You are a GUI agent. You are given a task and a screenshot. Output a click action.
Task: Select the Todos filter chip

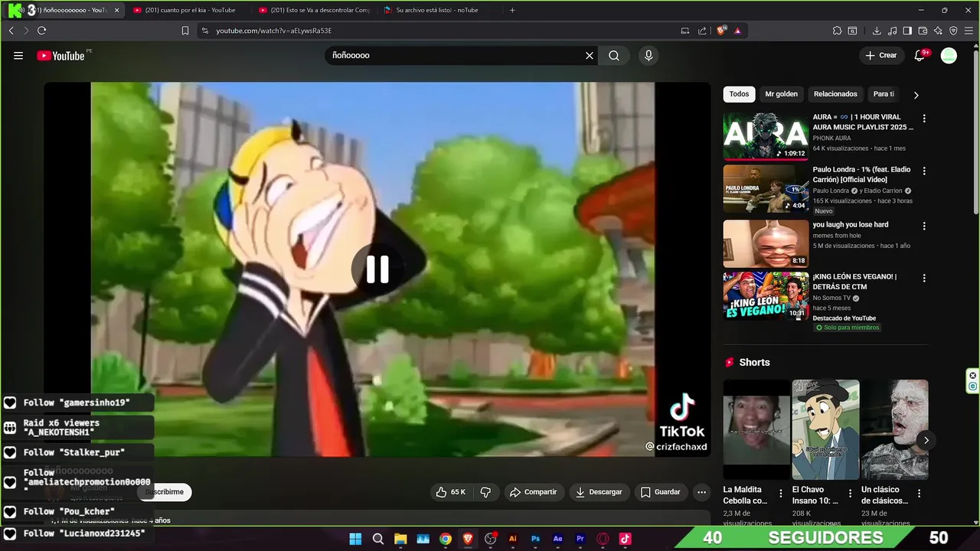pyautogui.click(x=739, y=94)
